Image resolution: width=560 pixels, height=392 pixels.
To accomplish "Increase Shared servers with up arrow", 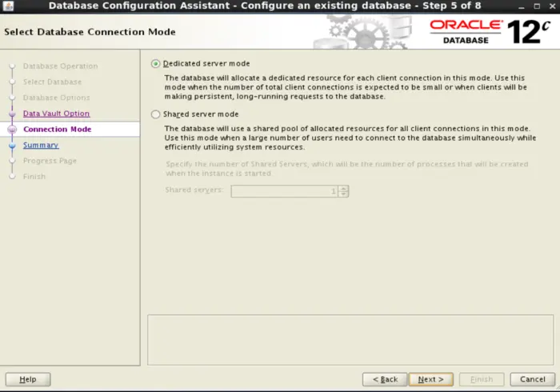I will point(343,188).
